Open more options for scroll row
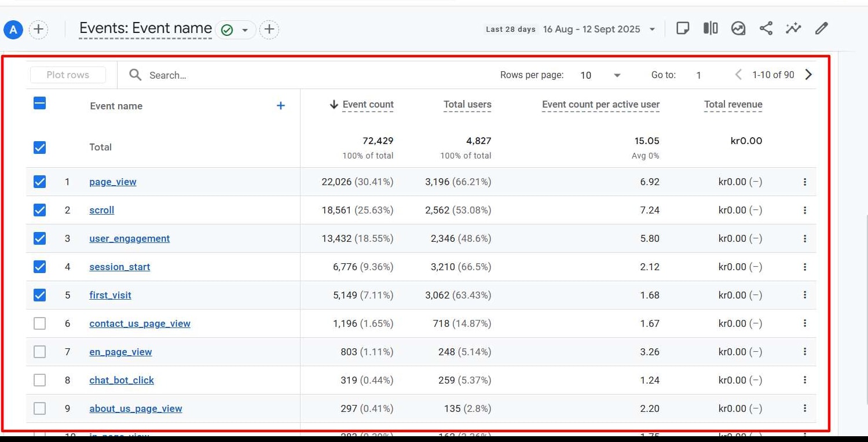The width and height of the screenshot is (868, 442). (x=805, y=210)
